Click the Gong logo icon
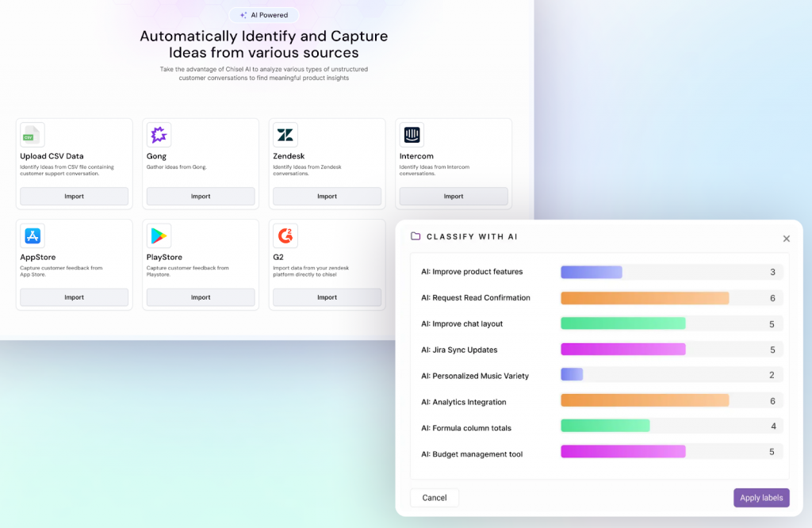Viewport: 812px width, 528px height. [x=159, y=135]
